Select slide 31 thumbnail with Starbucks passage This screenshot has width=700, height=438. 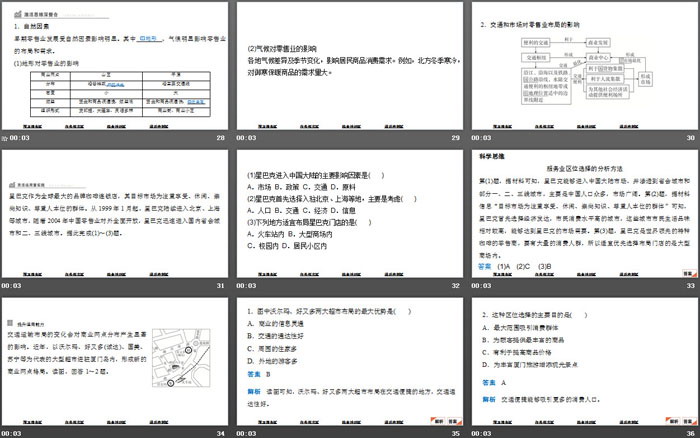(x=115, y=213)
